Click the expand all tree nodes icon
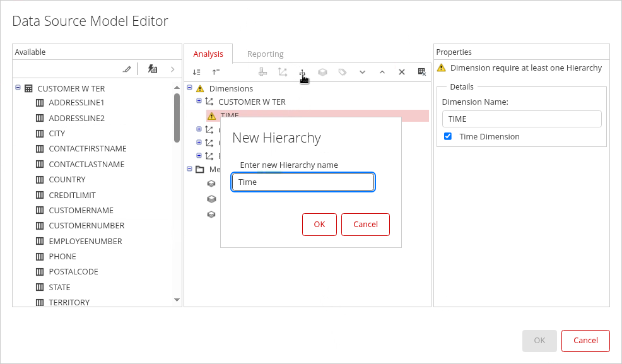This screenshot has width=622, height=364. [197, 73]
